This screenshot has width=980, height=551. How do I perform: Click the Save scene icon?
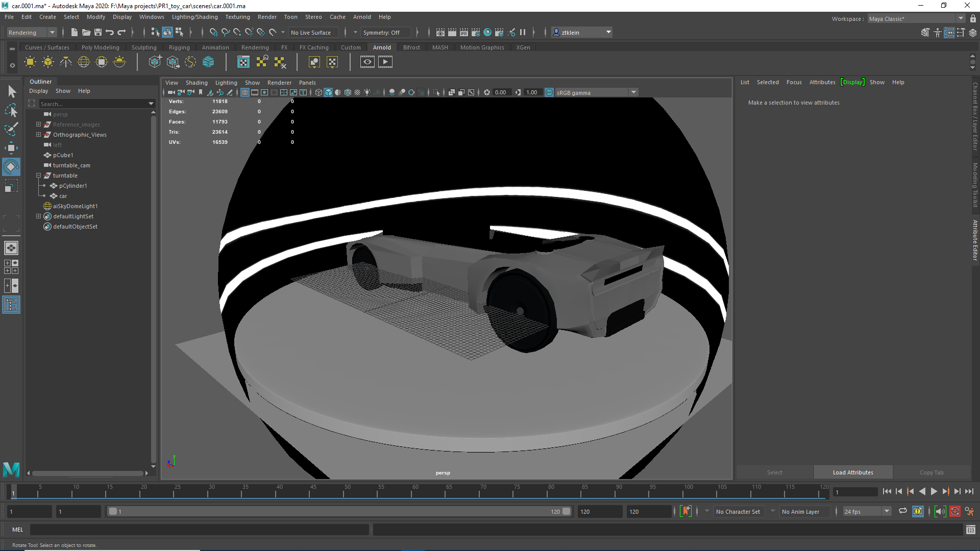pyautogui.click(x=98, y=32)
